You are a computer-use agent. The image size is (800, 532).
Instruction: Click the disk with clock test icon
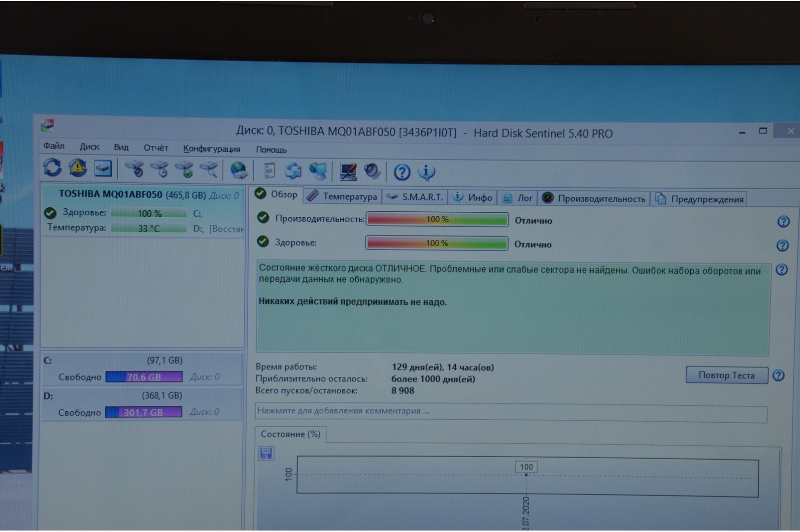pyautogui.click(x=159, y=169)
